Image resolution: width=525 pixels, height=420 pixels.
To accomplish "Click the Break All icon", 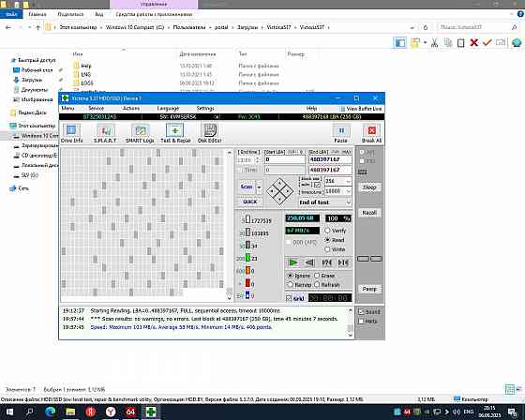I will coord(371,133).
